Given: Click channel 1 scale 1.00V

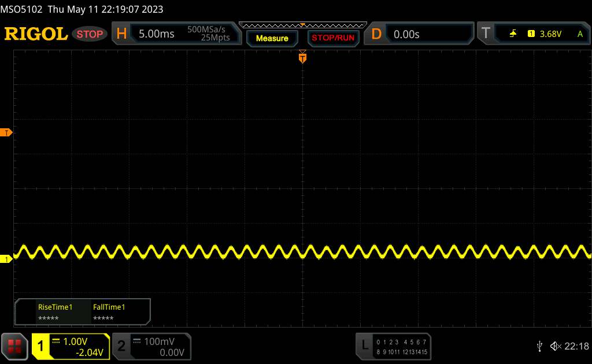Looking at the screenshot, I should 75,341.
